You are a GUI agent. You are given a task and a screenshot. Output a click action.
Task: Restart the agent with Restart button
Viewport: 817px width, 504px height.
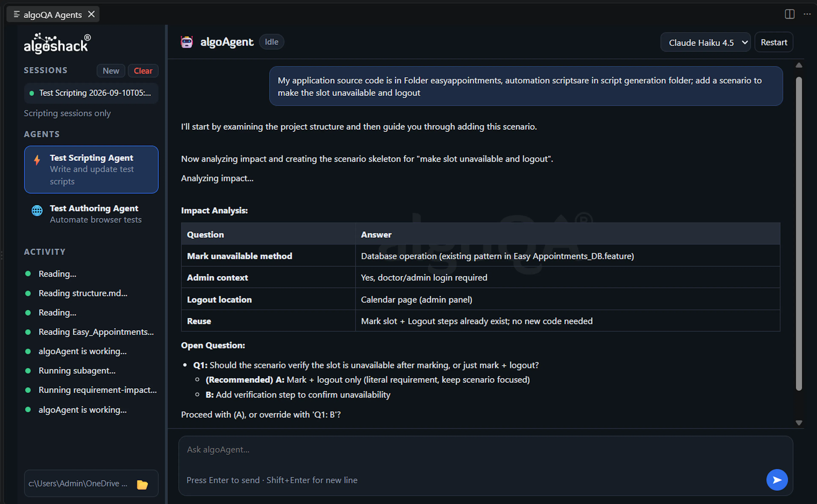pos(774,42)
